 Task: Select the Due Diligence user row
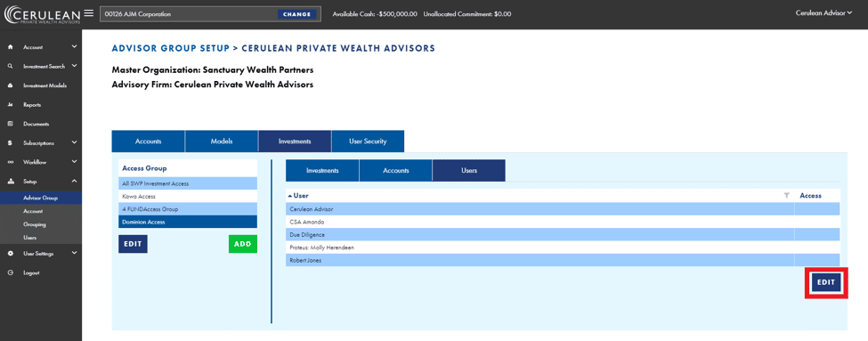[563, 234]
